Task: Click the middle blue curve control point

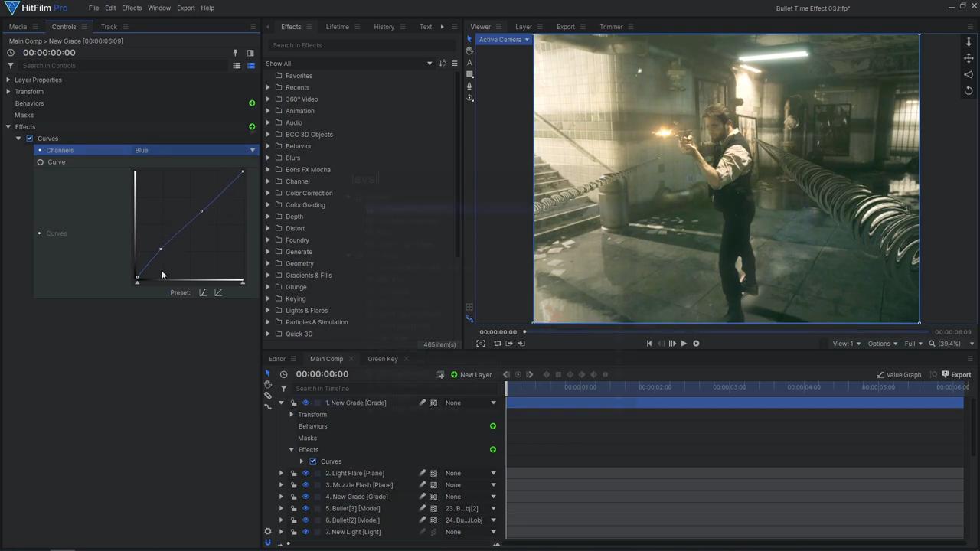Action: pos(201,210)
